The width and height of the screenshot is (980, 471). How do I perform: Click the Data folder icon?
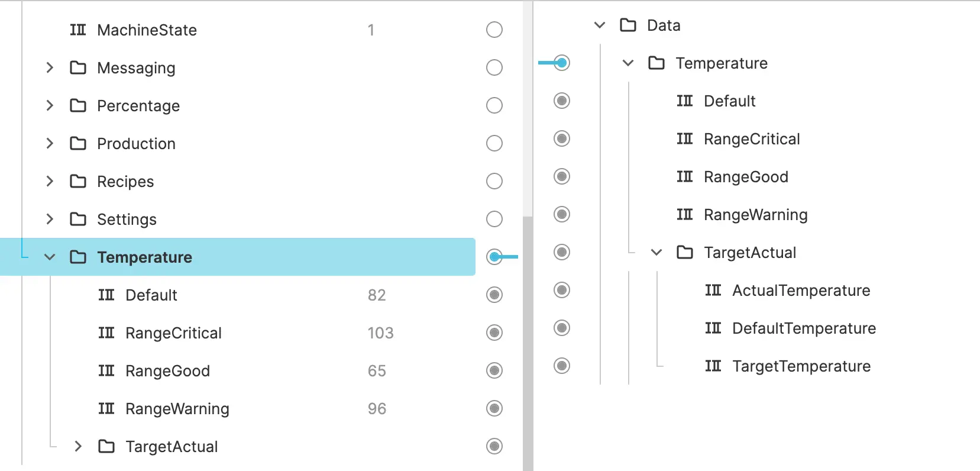click(628, 25)
